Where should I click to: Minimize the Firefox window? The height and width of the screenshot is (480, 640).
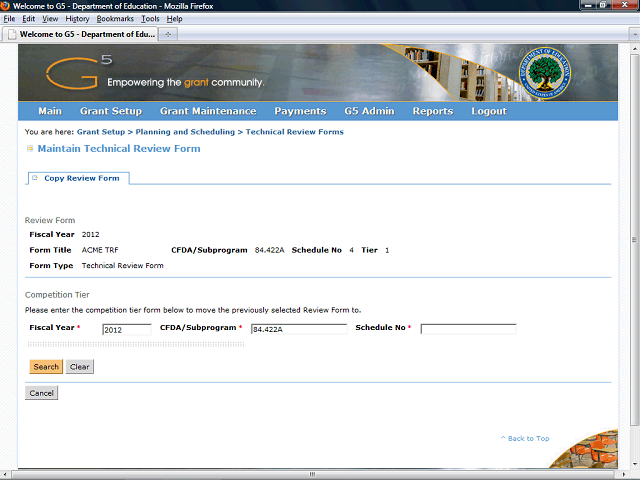(x=589, y=5)
